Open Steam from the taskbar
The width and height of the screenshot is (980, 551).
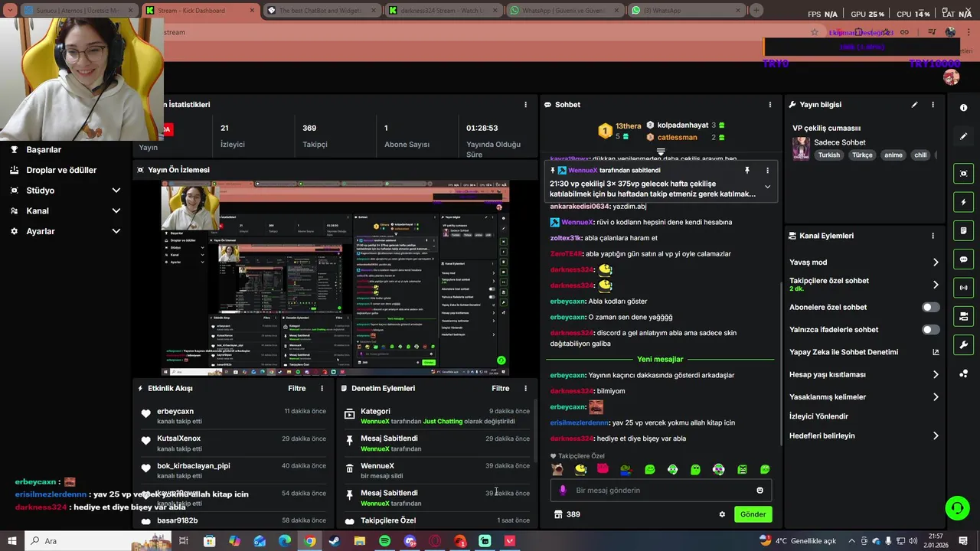coord(335,541)
